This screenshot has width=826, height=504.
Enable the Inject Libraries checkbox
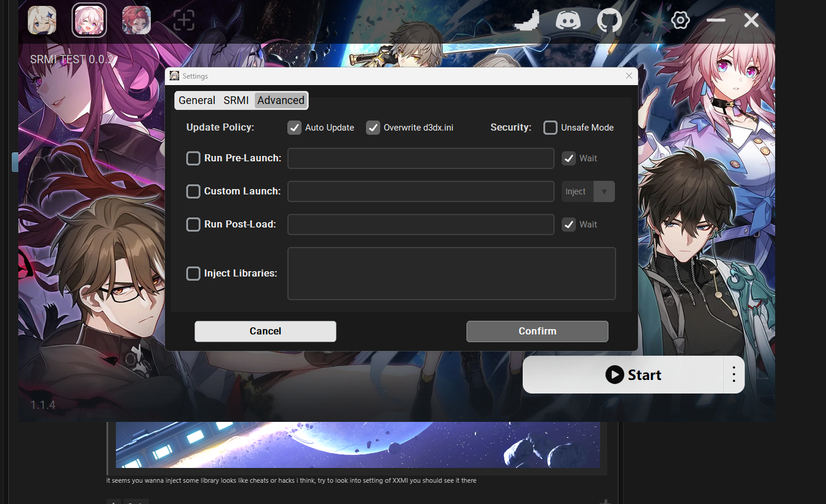pos(193,274)
